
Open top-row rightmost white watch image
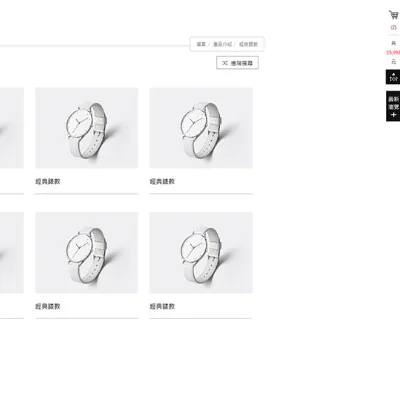click(201, 128)
